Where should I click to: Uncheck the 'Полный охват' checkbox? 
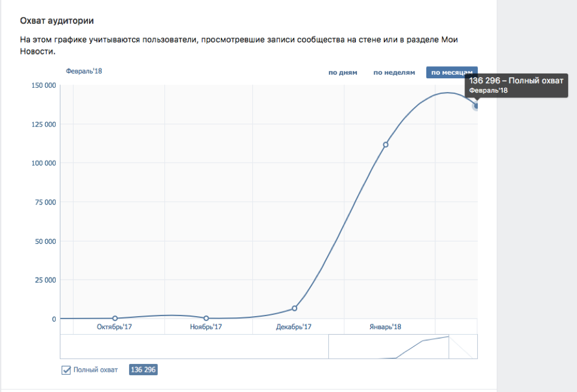tap(66, 370)
